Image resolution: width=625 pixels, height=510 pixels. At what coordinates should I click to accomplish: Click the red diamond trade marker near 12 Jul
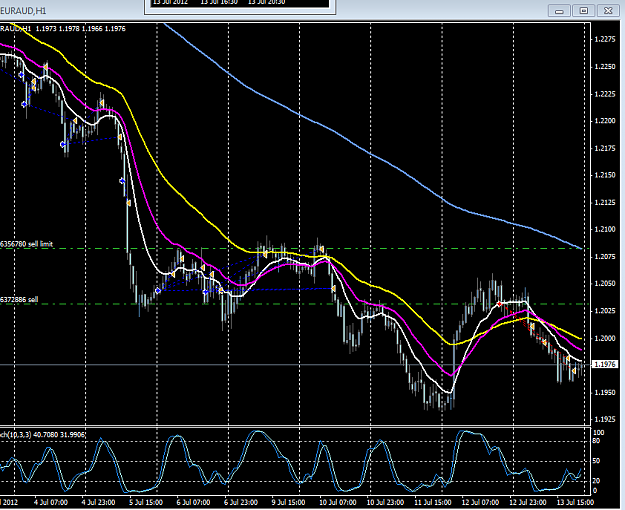[x=499, y=304]
